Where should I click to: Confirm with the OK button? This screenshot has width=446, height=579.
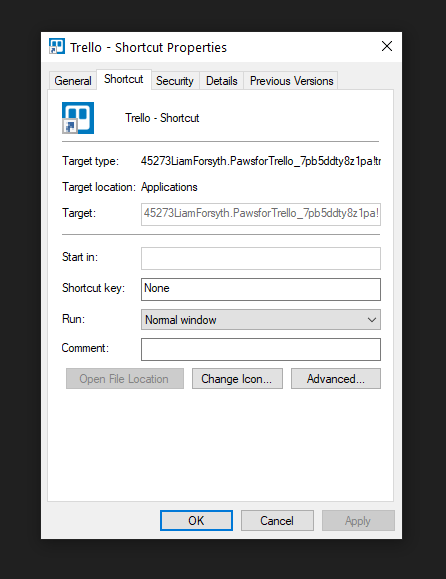196,521
